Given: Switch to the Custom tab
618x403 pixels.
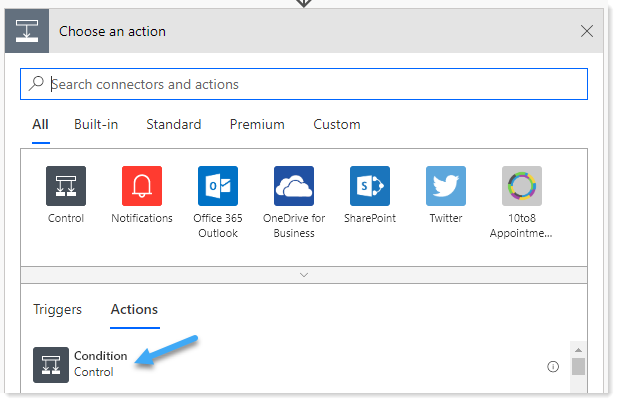Looking at the screenshot, I should coord(337,125).
